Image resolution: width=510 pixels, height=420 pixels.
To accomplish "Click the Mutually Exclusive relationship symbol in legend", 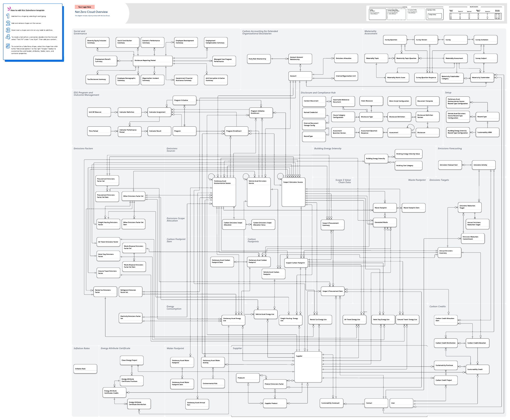I will pos(497,16).
